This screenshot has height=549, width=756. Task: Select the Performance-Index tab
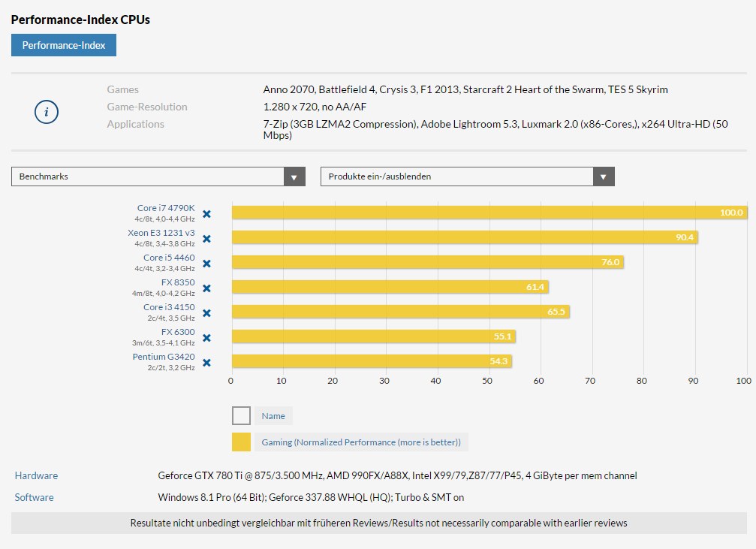click(63, 45)
